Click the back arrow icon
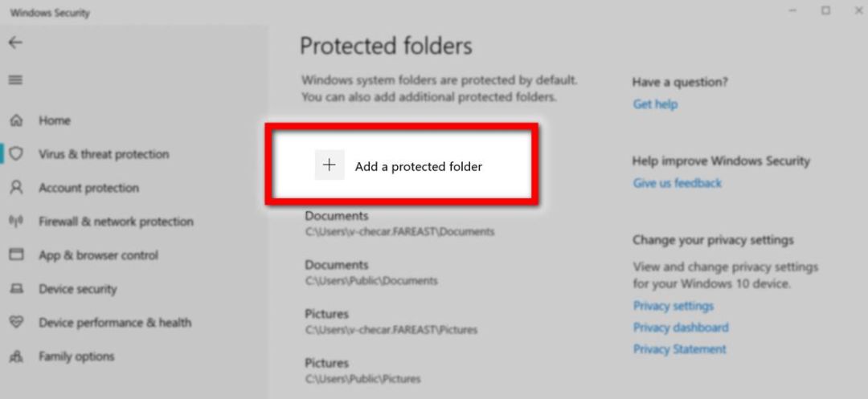The width and height of the screenshot is (868, 399). coord(15,43)
